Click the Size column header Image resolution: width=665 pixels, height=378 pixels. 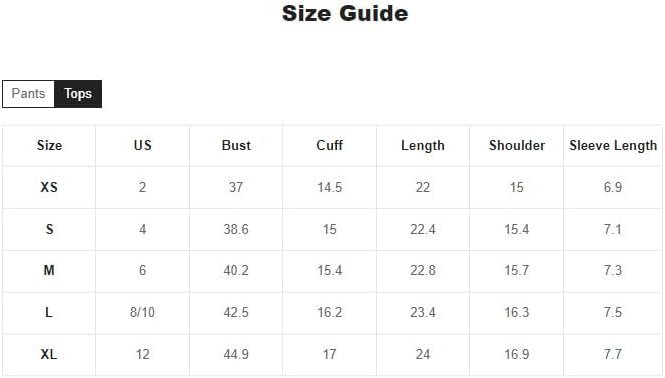click(49, 146)
